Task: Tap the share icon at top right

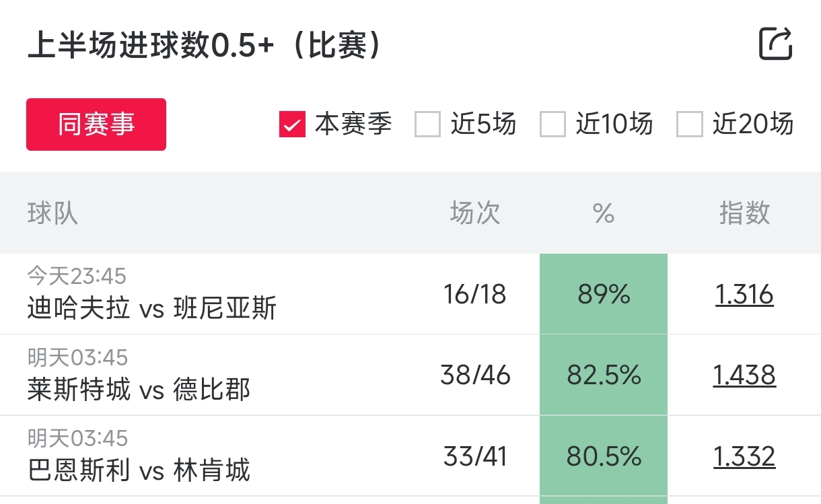Action: coord(775,44)
